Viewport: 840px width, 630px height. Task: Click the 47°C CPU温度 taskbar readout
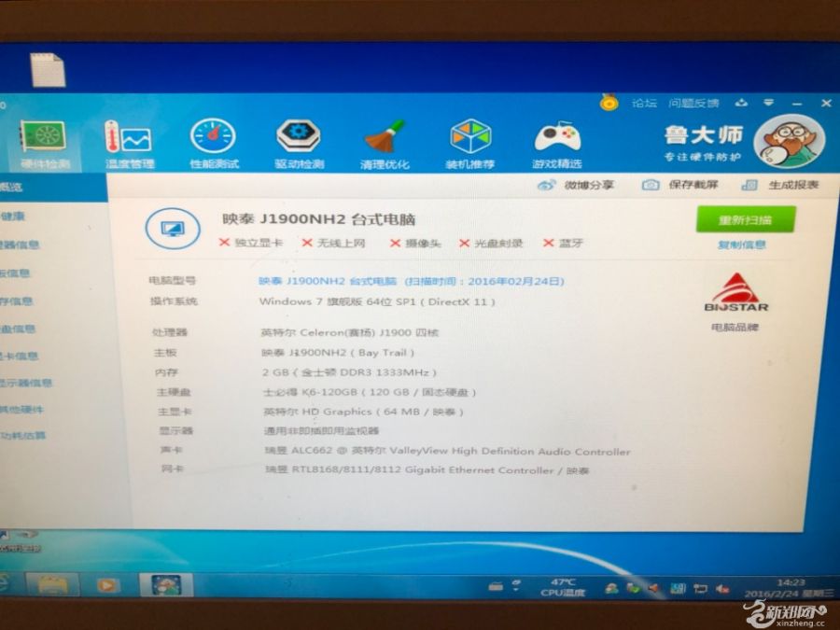(x=563, y=588)
